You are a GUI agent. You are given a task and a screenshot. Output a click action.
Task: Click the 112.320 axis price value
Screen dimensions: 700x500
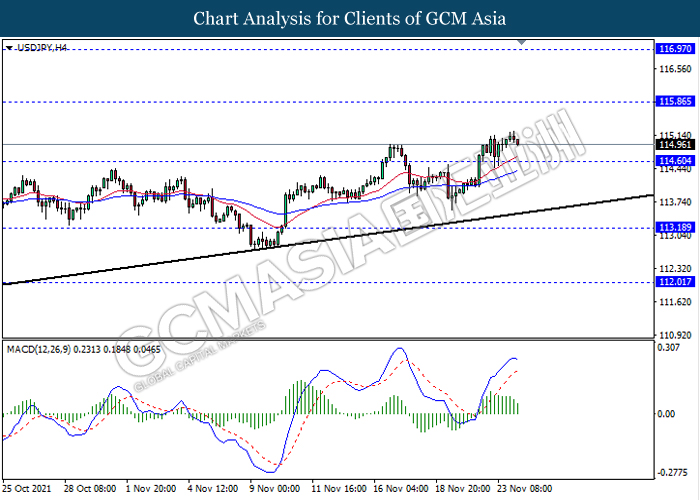(675, 269)
